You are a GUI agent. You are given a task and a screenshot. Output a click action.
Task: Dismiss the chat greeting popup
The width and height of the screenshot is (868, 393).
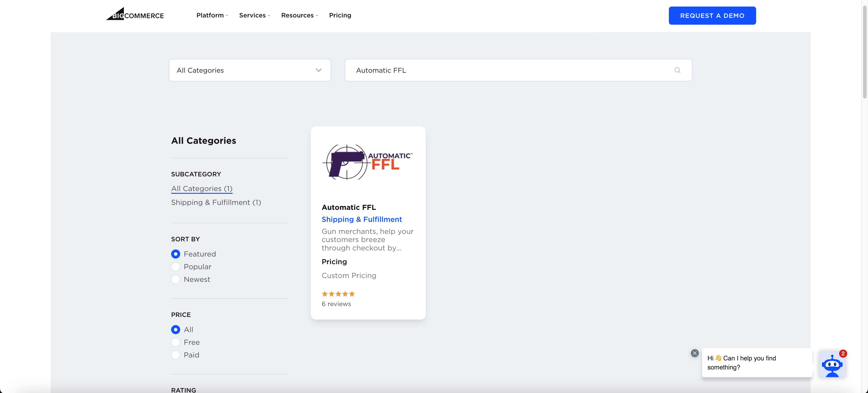[x=694, y=353]
